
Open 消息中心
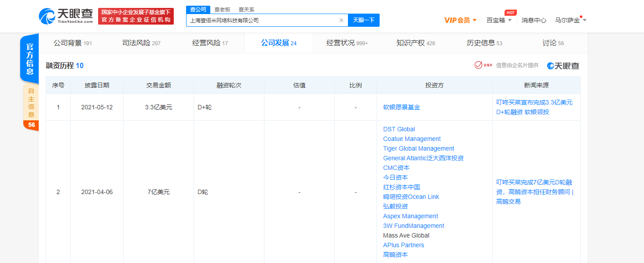click(534, 20)
